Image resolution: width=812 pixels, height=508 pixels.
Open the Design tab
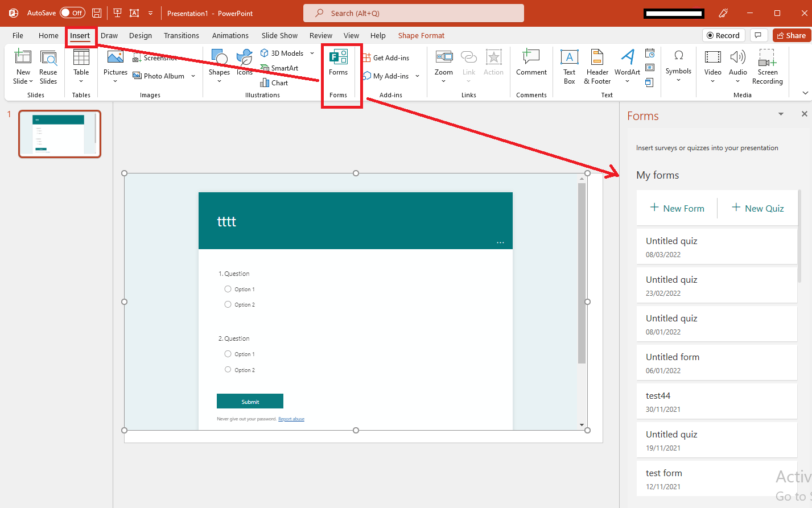click(141, 35)
